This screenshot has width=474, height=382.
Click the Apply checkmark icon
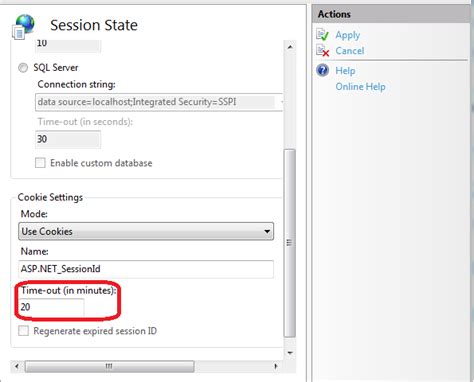point(322,34)
